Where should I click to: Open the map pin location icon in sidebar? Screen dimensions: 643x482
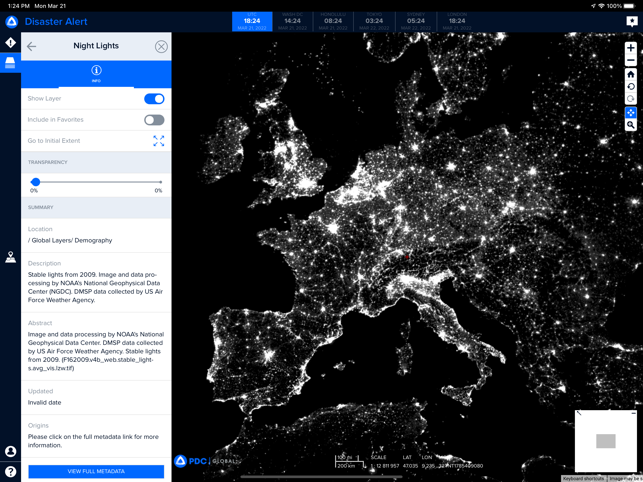coord(10,257)
